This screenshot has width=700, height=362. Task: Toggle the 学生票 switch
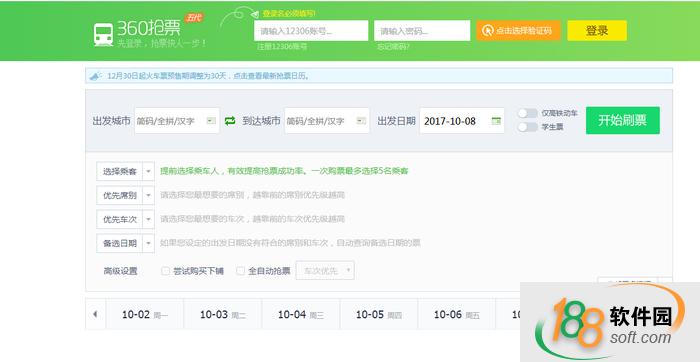pyautogui.click(x=527, y=127)
